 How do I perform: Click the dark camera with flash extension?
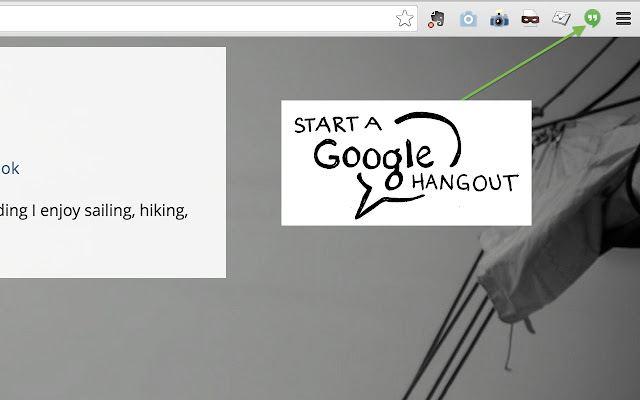499,19
